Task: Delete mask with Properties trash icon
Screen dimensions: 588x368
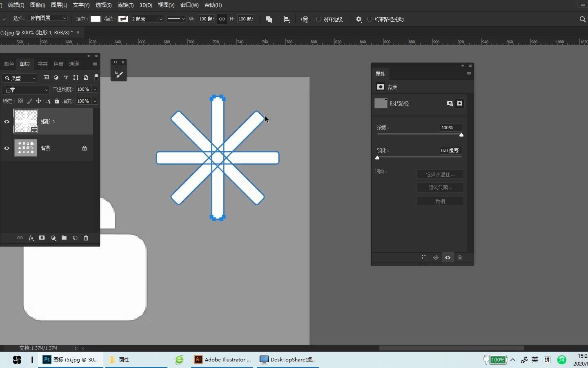Action: (x=459, y=258)
